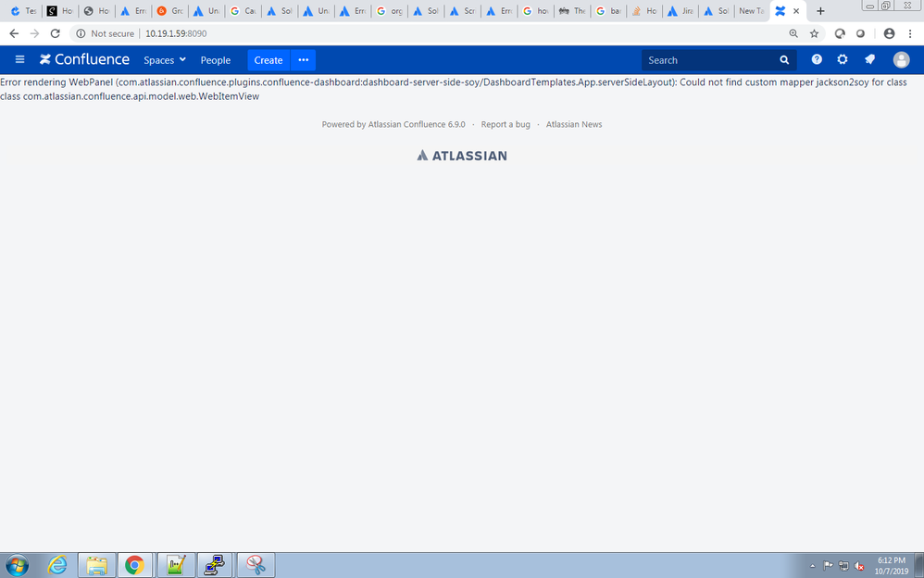Screen dimensions: 924x578
Task: Click the first extension icon beside the star
Action: [x=840, y=33]
